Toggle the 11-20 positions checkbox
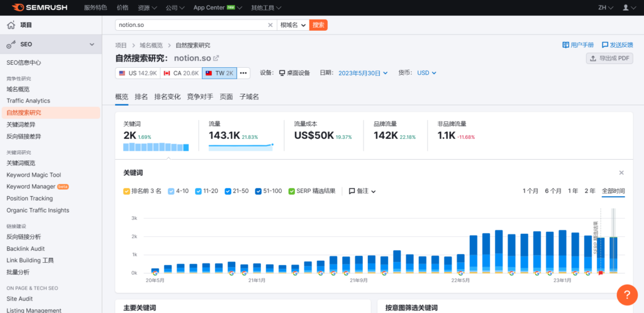The height and width of the screenshot is (313, 644). click(x=198, y=191)
